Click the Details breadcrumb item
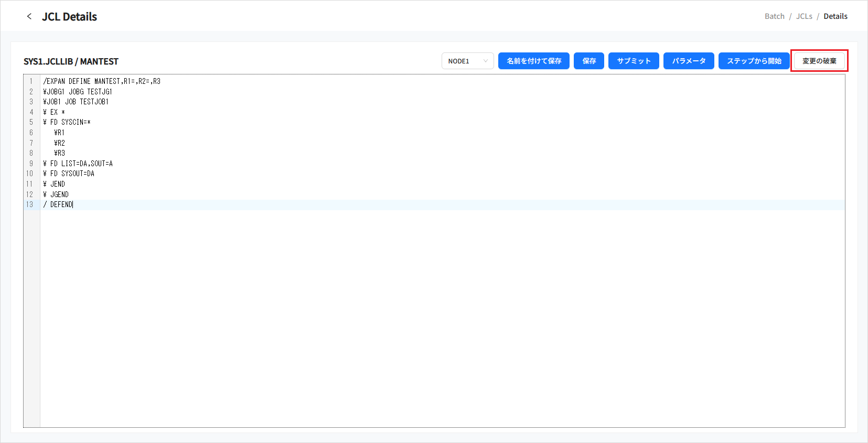The width and height of the screenshot is (868, 443). [835, 16]
